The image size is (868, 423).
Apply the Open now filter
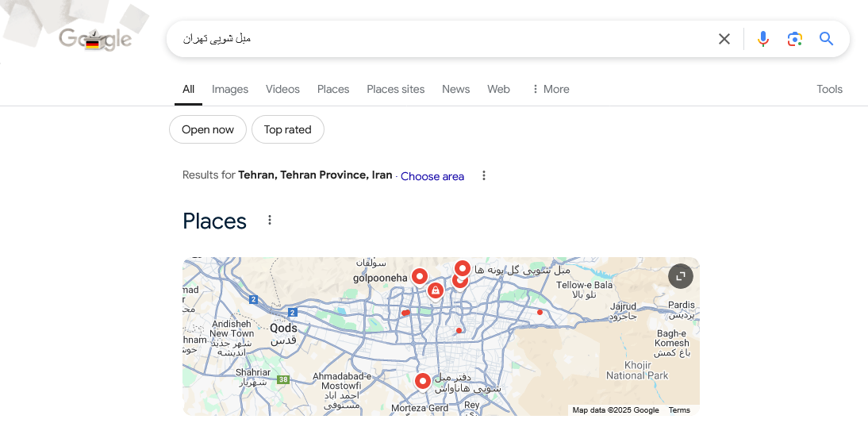point(208,129)
